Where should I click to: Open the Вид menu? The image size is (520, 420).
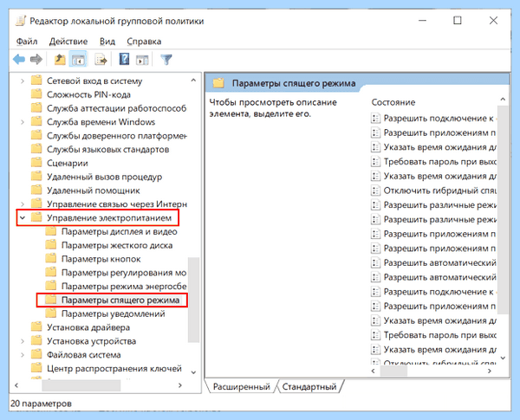pos(107,42)
